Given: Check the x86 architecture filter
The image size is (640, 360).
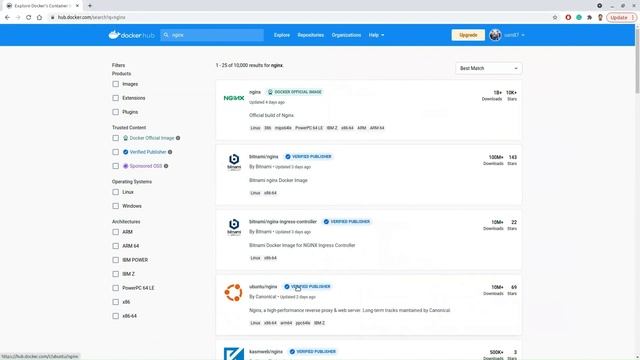Looking at the screenshot, I should (116, 302).
